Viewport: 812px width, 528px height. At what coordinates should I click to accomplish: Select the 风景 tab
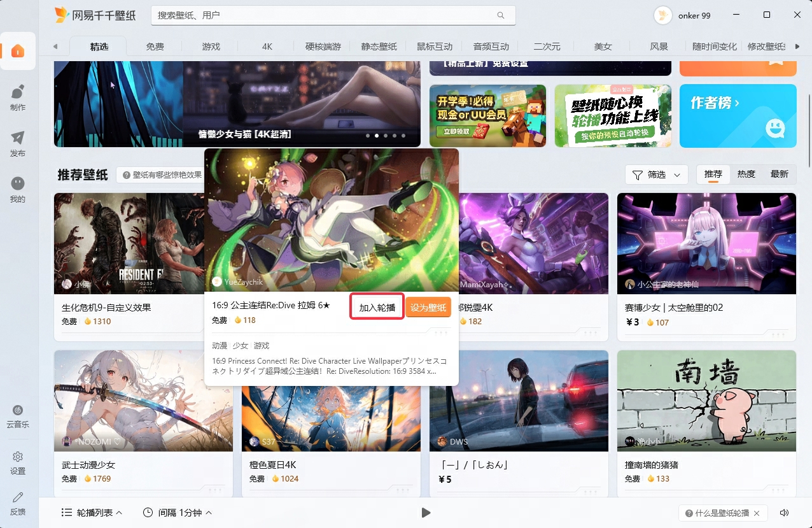[x=659, y=46]
